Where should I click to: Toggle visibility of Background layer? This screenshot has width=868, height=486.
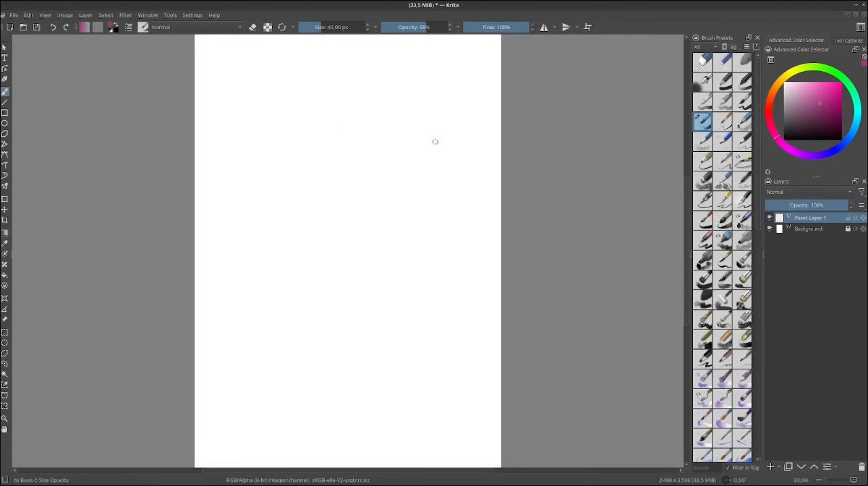pyautogui.click(x=769, y=228)
